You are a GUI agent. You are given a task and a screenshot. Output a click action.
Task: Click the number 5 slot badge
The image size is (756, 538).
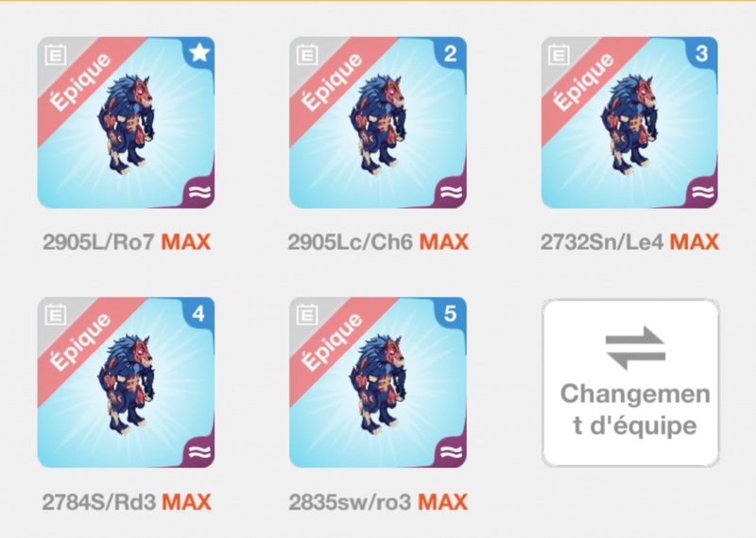pos(451,314)
